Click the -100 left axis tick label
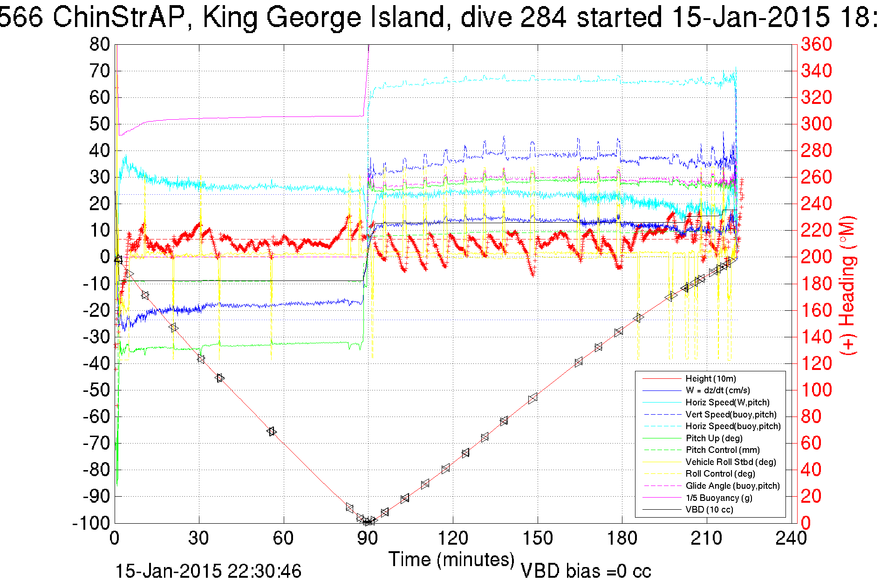The height and width of the screenshot is (588, 881). pos(91,523)
